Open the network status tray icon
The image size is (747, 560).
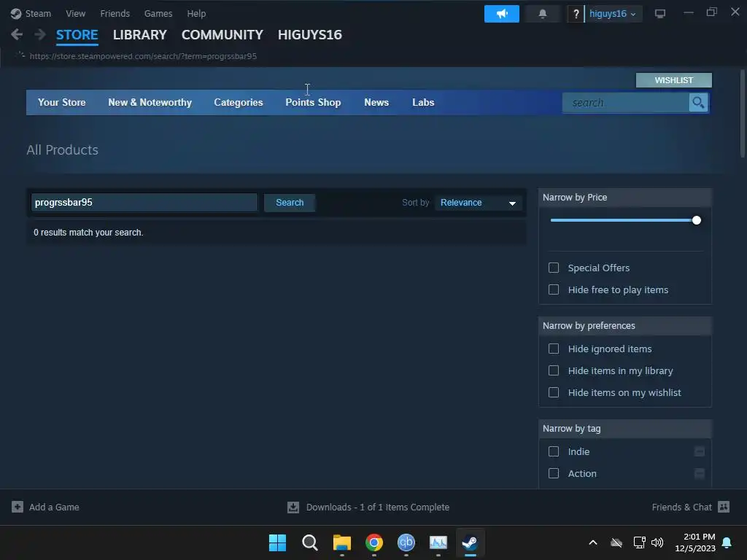click(x=639, y=542)
